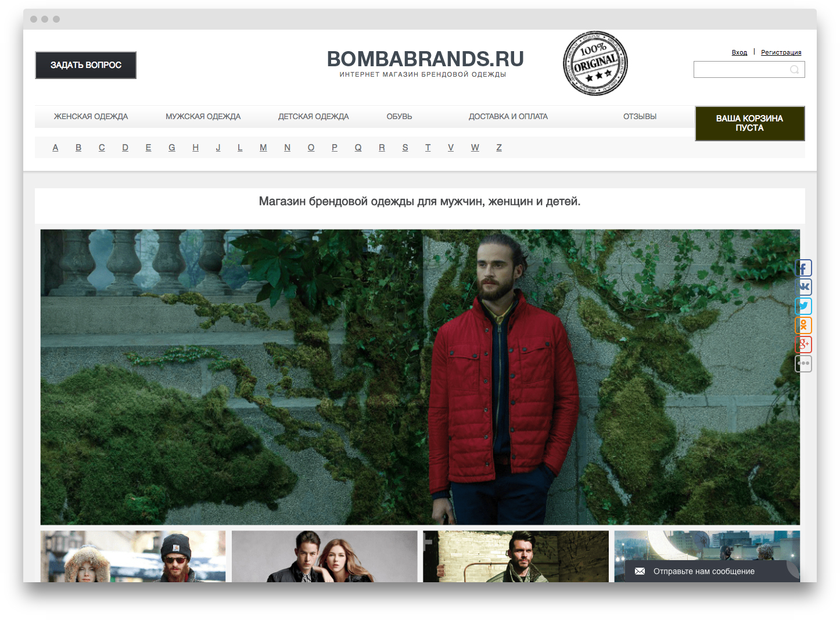Screen dimensions: 840x620
Task: Select brands starting with G
Action: pyautogui.click(x=172, y=148)
